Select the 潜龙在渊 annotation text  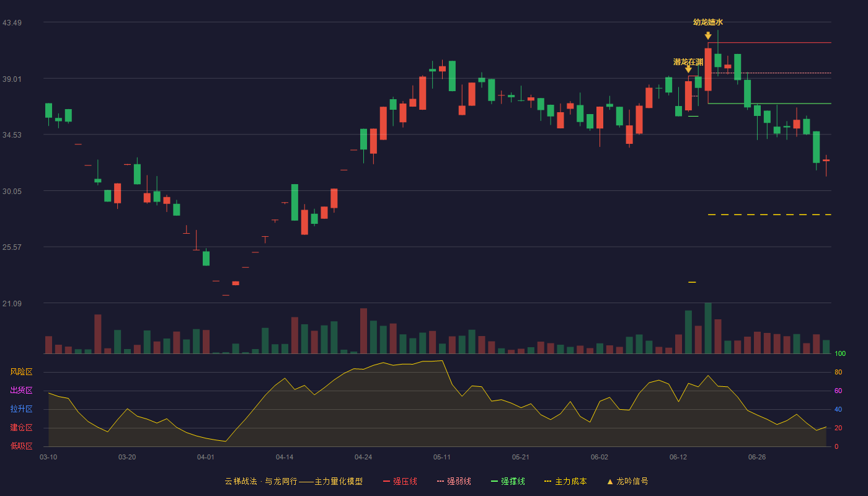click(x=688, y=62)
